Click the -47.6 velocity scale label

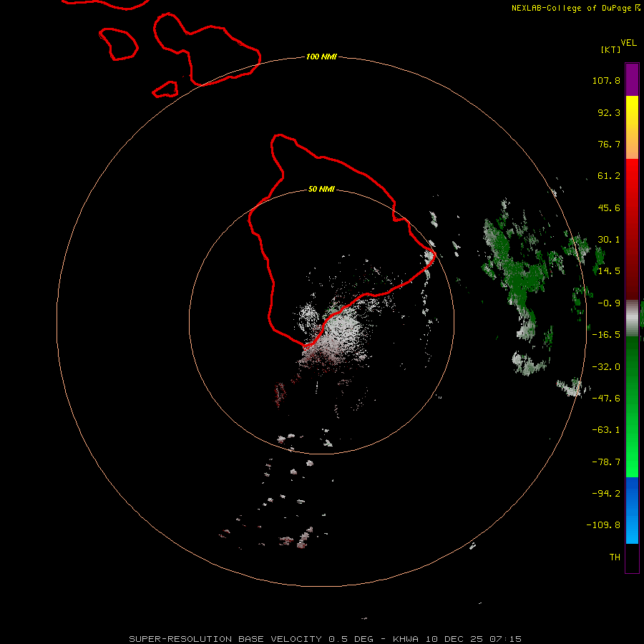click(x=606, y=399)
